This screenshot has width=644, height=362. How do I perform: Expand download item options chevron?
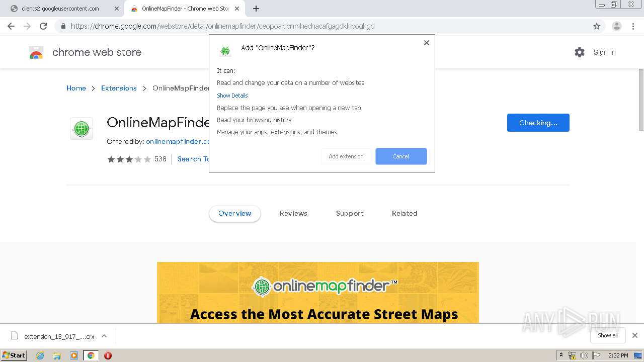104,336
